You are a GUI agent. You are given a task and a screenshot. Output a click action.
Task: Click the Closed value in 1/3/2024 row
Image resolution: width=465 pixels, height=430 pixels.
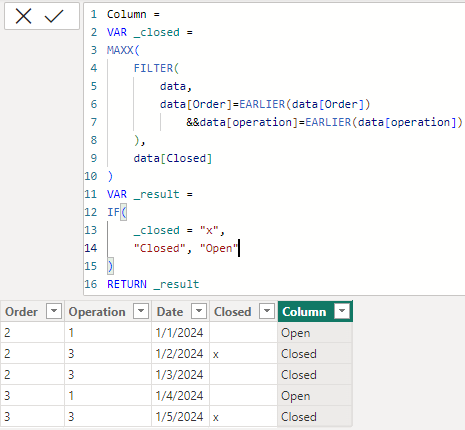pyautogui.click(x=299, y=375)
